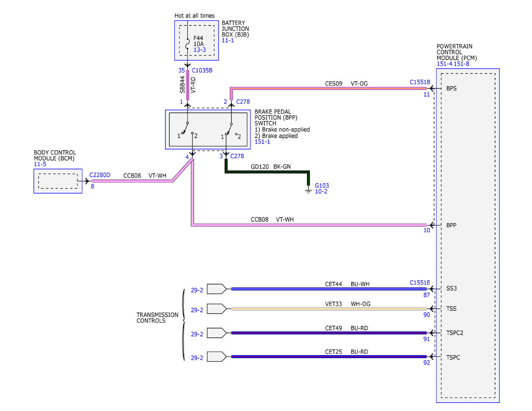Select the C2280D connector label
The image size is (532, 411).
click(x=100, y=175)
